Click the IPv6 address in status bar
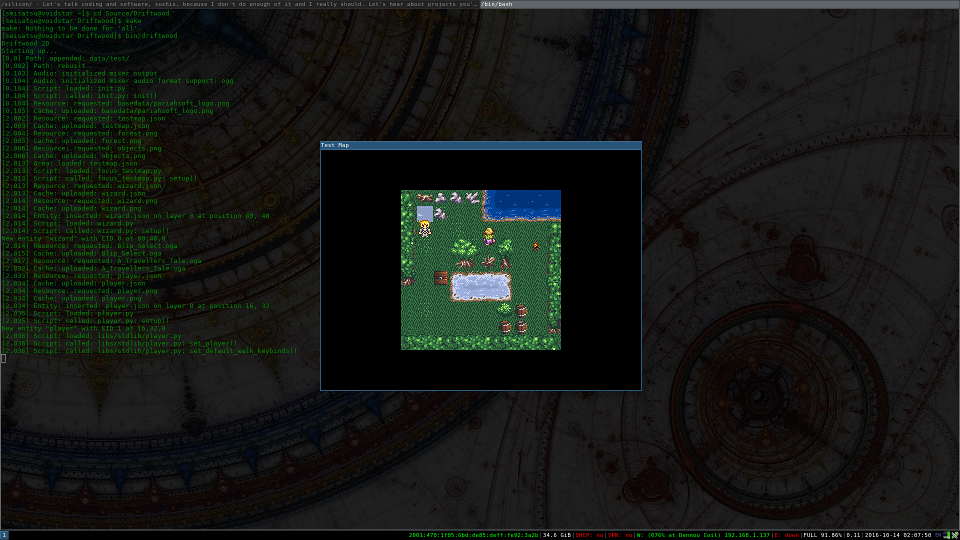Viewport: 960px width, 540px height. pos(473,535)
